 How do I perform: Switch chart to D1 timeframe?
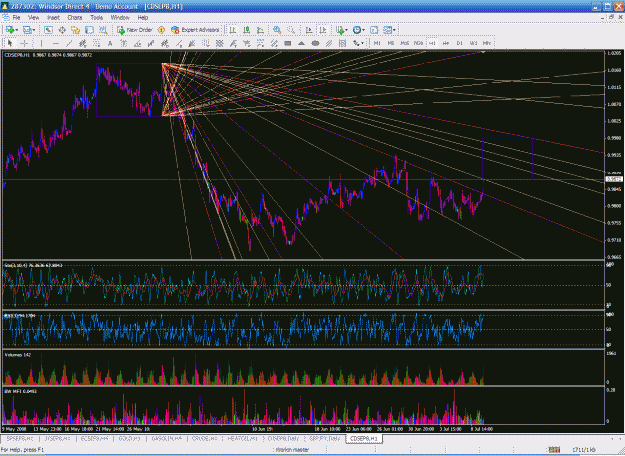[460, 43]
